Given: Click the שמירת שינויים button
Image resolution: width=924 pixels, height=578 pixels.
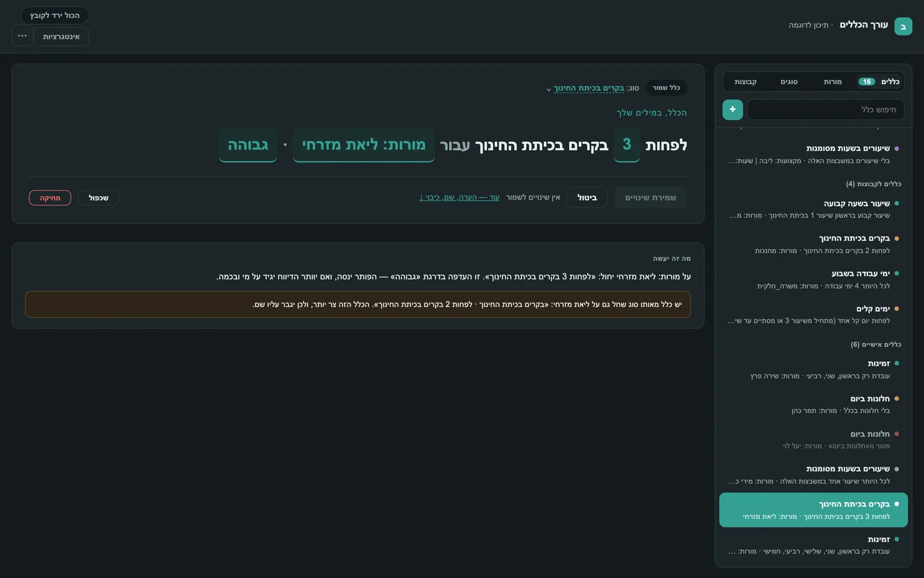Looking at the screenshot, I should (x=651, y=198).
